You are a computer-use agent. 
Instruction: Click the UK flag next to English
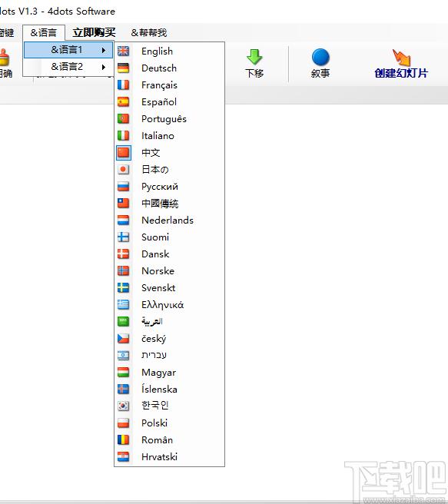[123, 51]
